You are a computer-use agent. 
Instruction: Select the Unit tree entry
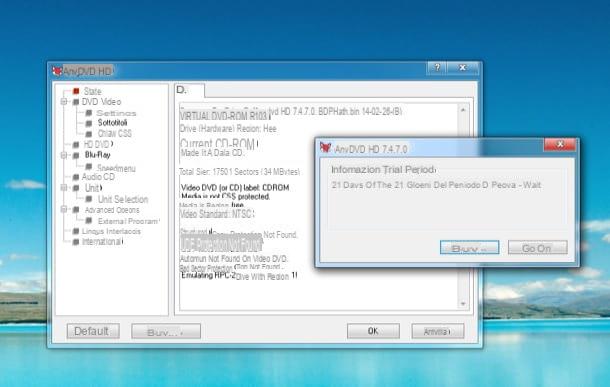tap(93, 188)
